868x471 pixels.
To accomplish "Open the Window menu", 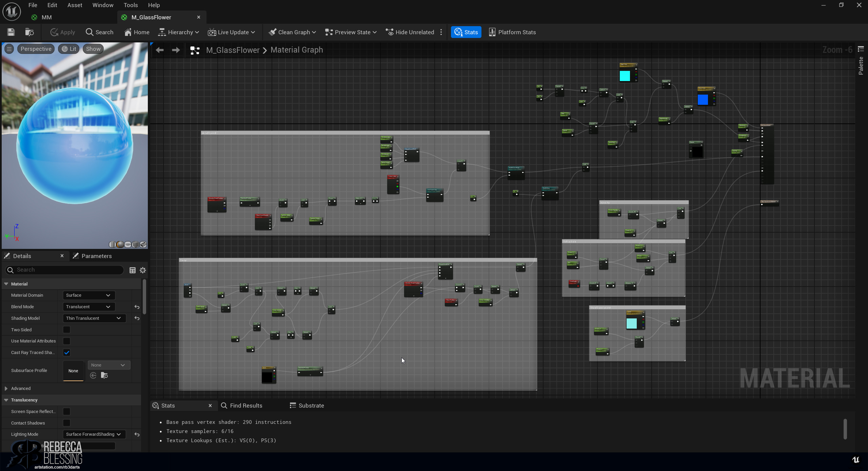I will point(103,5).
